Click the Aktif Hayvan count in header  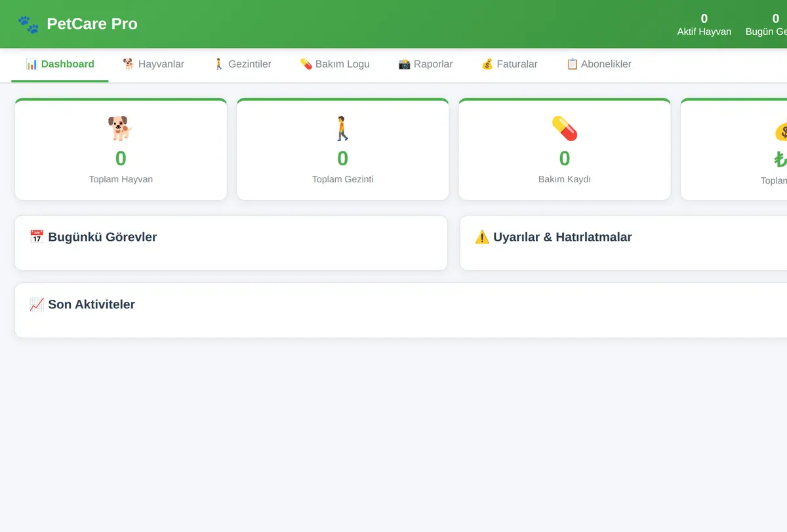(x=704, y=18)
